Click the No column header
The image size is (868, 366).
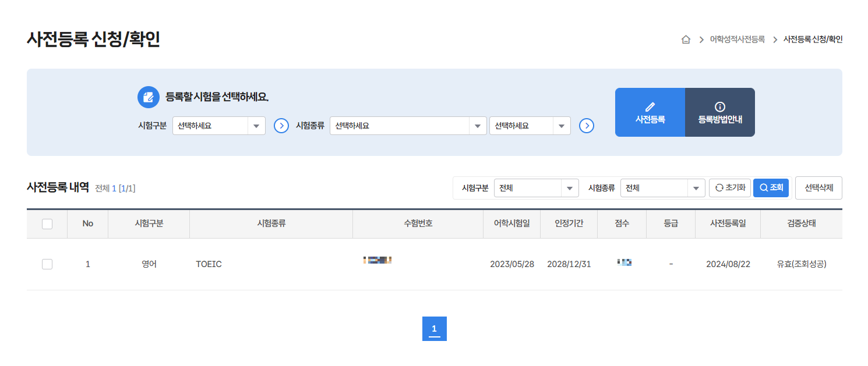pos(88,223)
